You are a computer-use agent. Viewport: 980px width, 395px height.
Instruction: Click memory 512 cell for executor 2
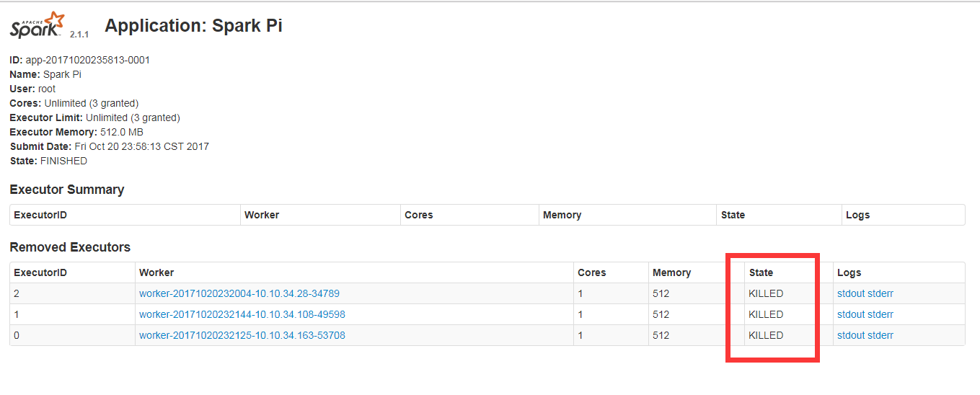coord(696,293)
